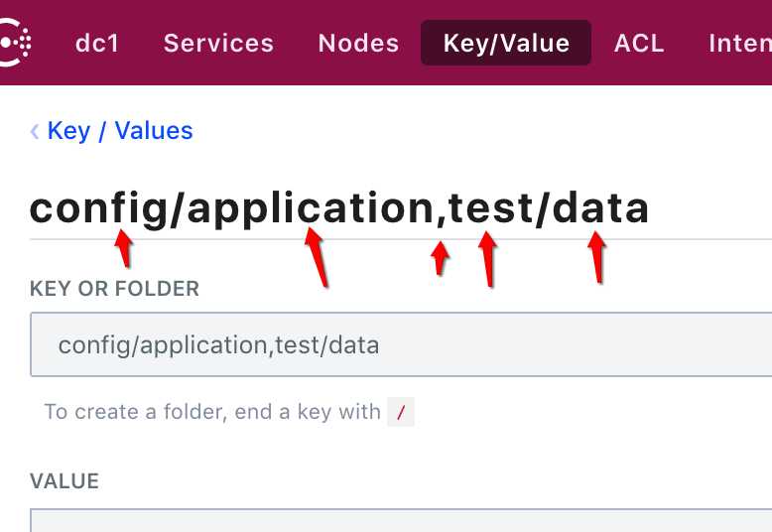Switch to the ACL tab
772x532 pixels.
click(x=639, y=43)
